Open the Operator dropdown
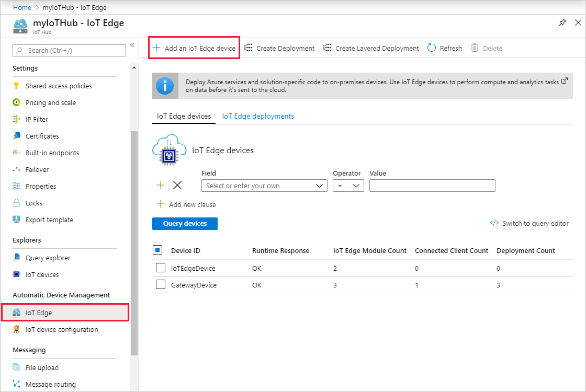Screen dimensions: 586x392 point(348,186)
